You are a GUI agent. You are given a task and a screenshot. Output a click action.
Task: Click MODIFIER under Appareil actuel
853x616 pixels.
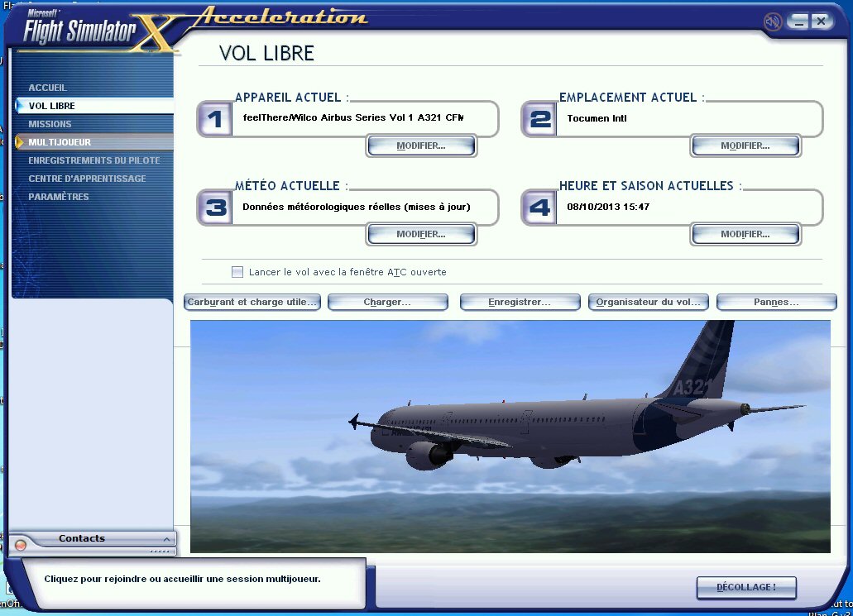(421, 146)
